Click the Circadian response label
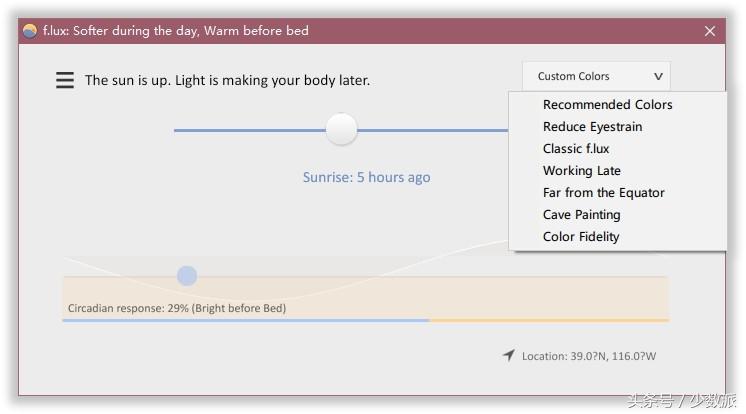This screenshot has height=414, width=746. point(176,308)
